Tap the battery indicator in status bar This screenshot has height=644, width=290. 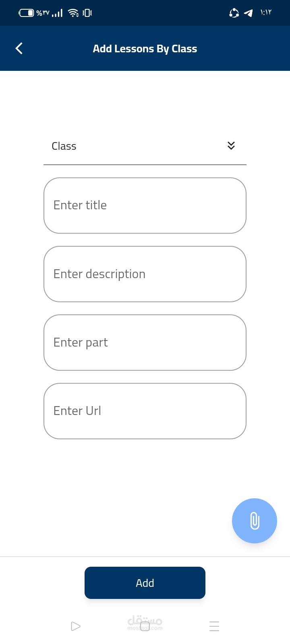coord(27,13)
